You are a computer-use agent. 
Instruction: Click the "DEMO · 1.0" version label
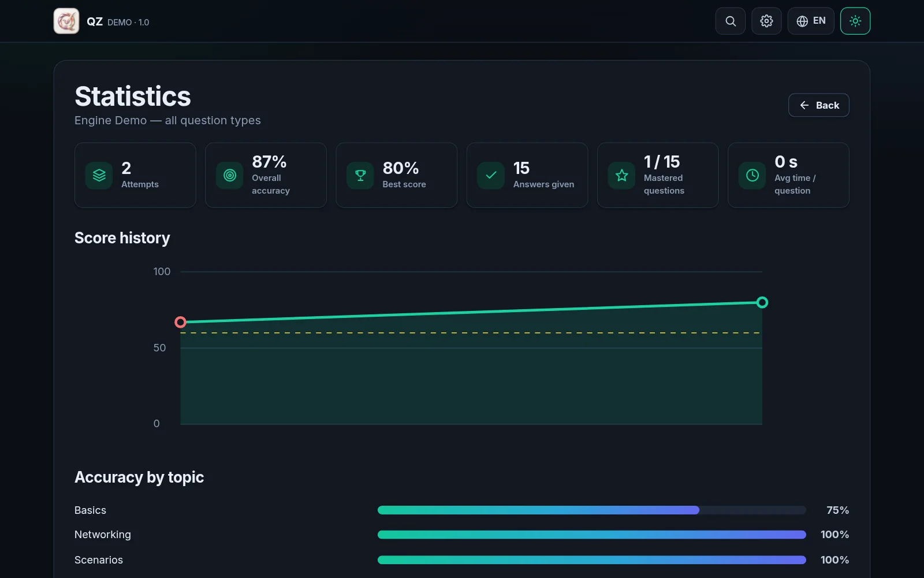(128, 23)
